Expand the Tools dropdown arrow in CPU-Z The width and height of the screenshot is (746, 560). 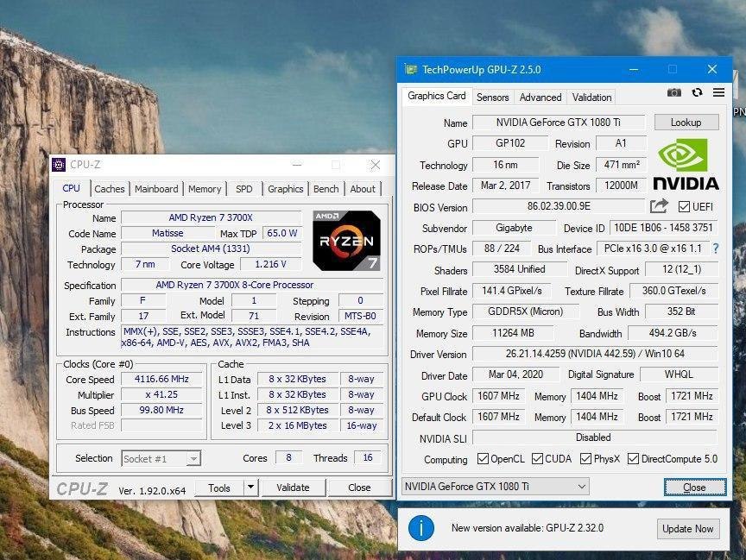coord(250,488)
